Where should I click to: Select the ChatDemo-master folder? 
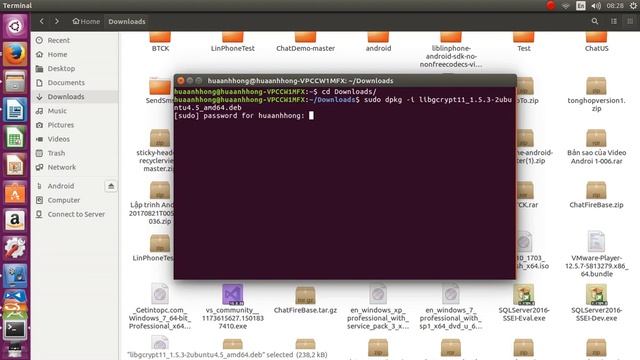(305, 37)
